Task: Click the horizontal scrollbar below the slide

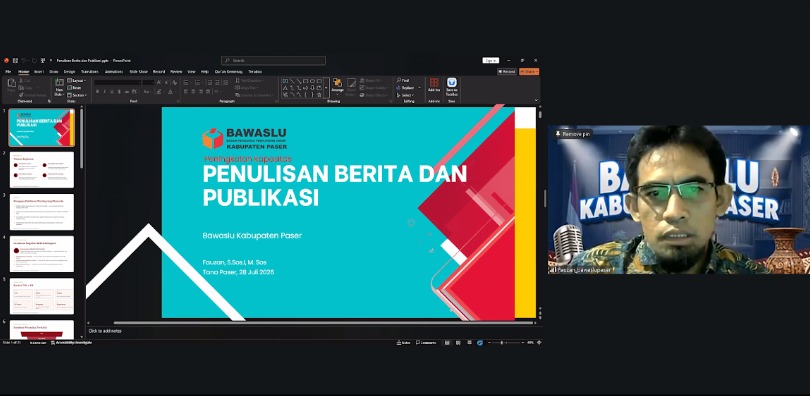Action: click(x=323, y=323)
